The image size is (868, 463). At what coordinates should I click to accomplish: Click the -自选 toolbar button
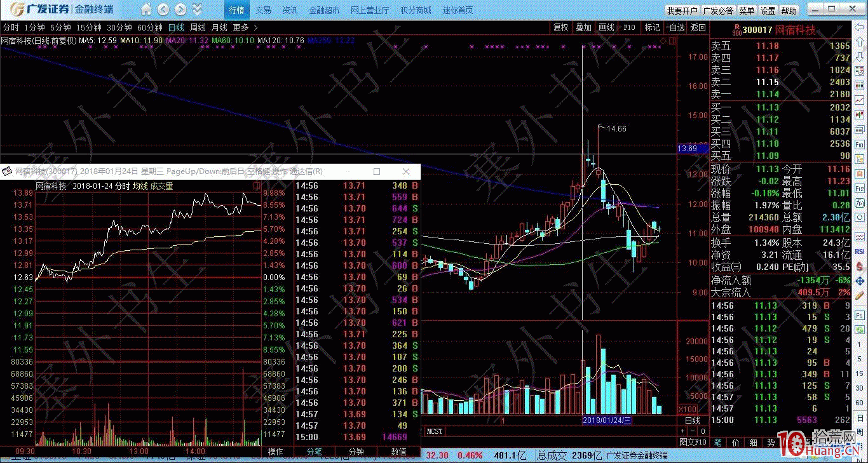(x=675, y=27)
